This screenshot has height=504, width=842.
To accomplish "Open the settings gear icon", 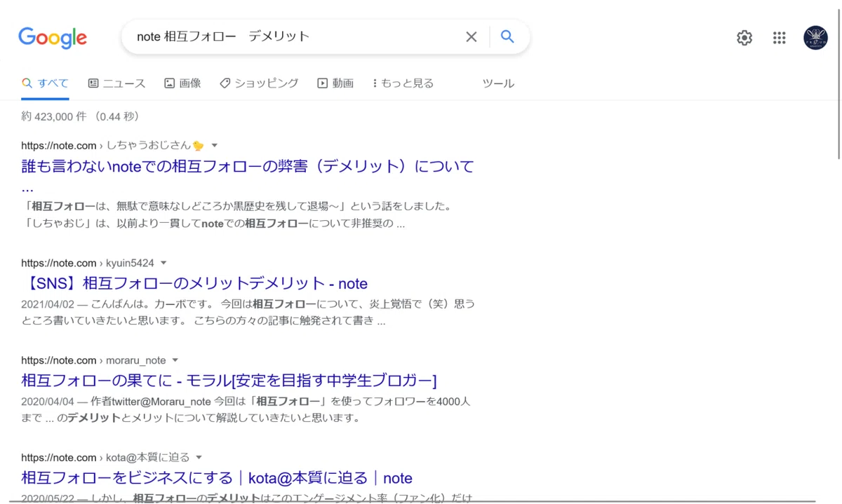I will click(x=744, y=38).
